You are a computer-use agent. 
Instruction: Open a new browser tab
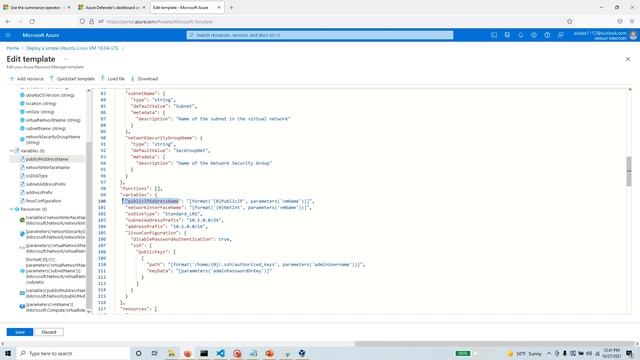tap(231, 7)
